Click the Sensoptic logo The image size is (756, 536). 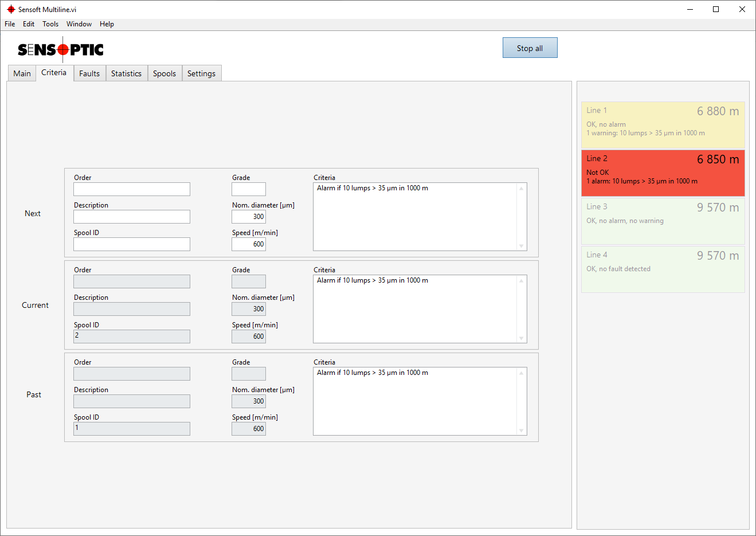click(61, 50)
